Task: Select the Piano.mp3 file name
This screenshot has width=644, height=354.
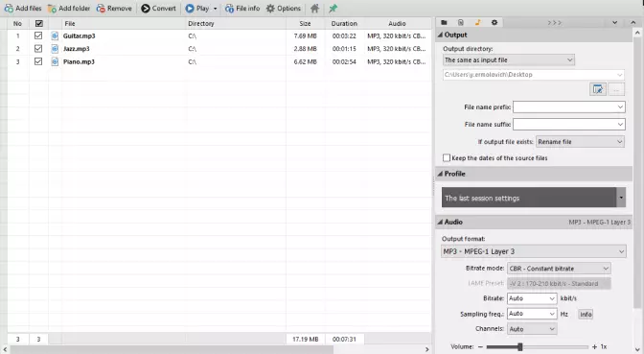Action: (79, 61)
